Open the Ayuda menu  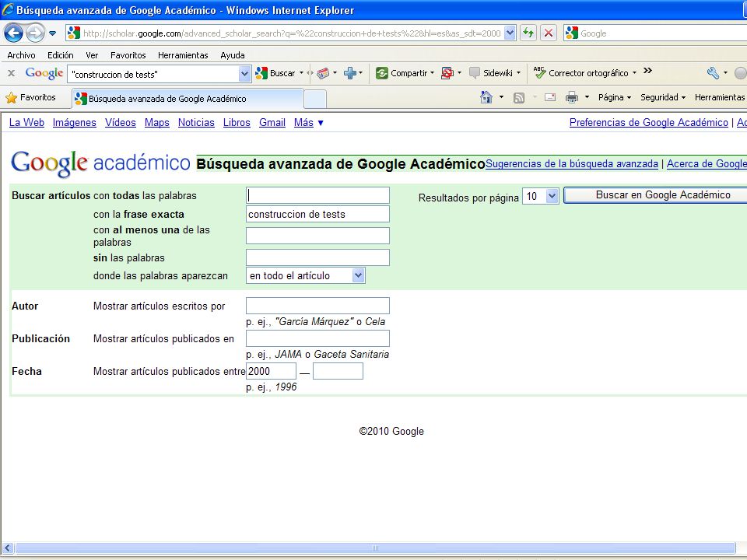pyautogui.click(x=233, y=55)
